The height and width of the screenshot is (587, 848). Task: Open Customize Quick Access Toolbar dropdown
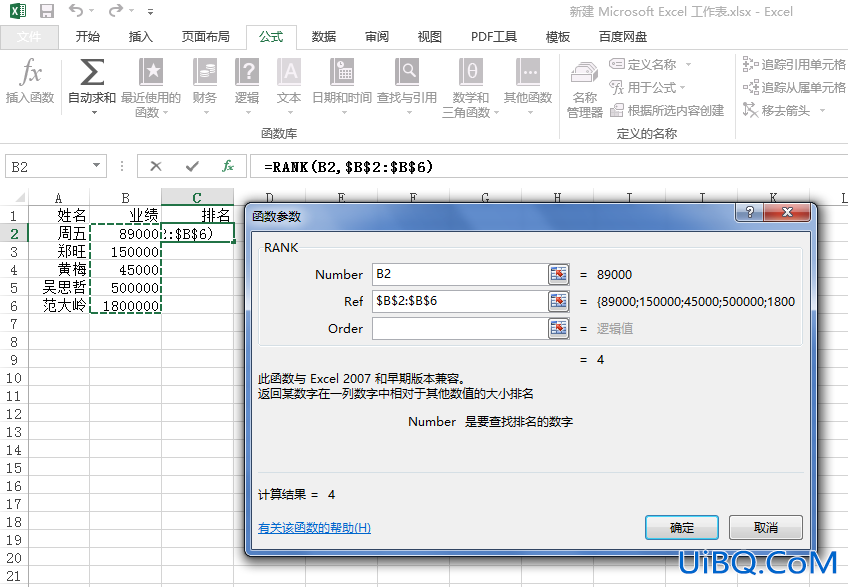pos(150,11)
